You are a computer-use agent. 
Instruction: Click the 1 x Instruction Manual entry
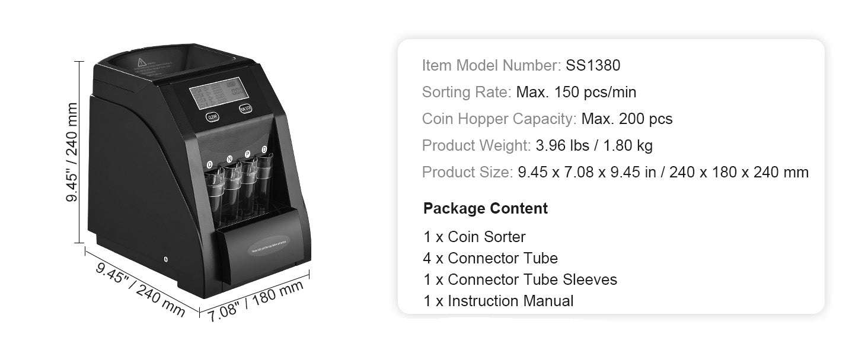tap(499, 301)
